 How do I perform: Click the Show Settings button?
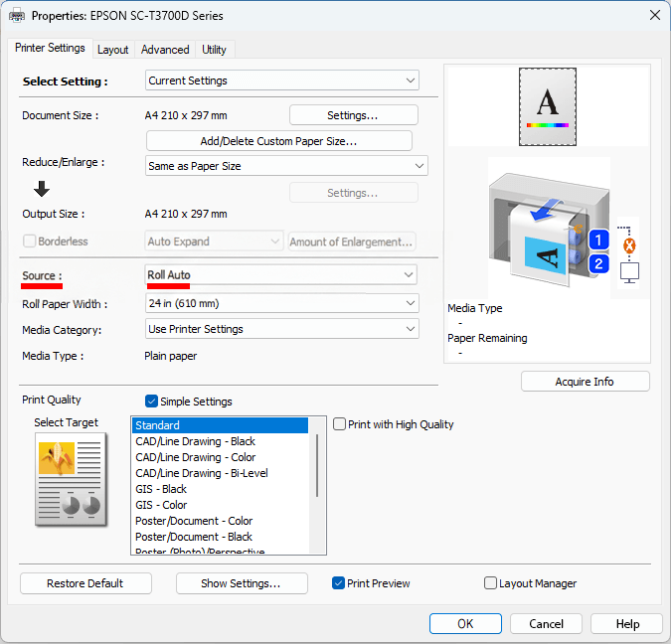click(x=242, y=583)
